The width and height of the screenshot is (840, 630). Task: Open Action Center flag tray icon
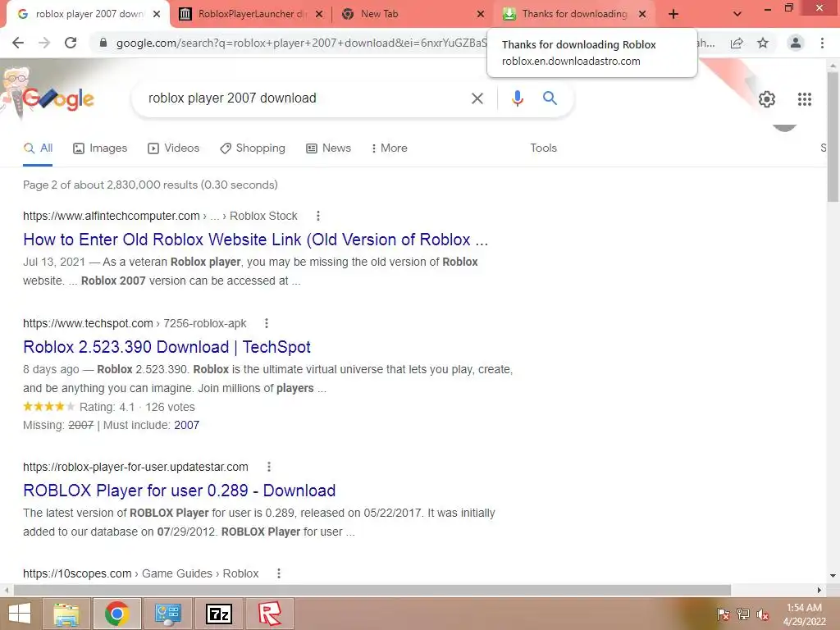point(724,614)
